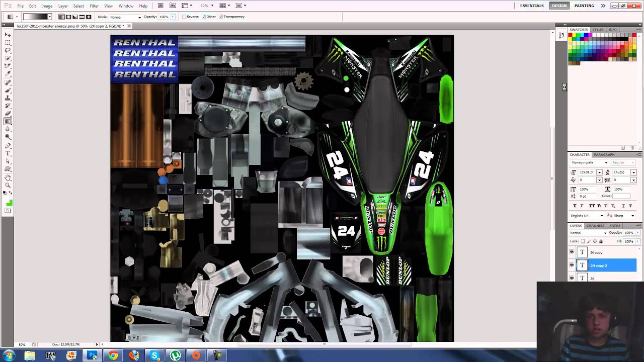
Task: Select the Pen tool
Action: tap(8, 145)
